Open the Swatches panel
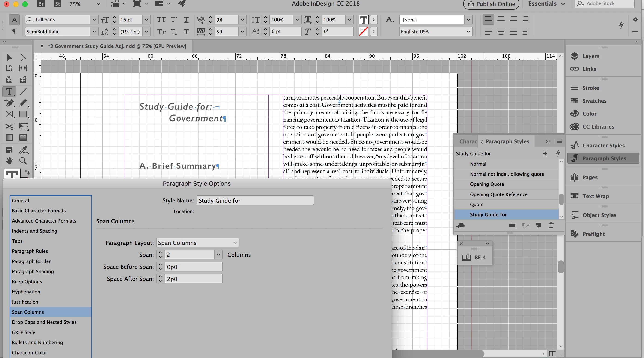The image size is (644, 358). point(594,101)
